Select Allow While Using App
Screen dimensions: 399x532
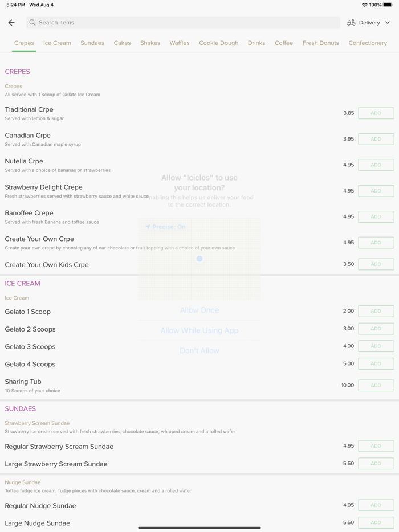click(199, 330)
